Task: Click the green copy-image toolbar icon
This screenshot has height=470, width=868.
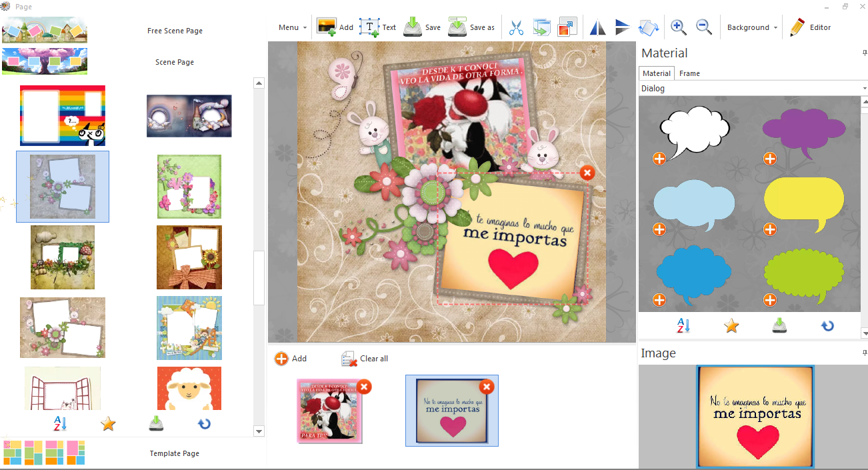Action: (542, 27)
